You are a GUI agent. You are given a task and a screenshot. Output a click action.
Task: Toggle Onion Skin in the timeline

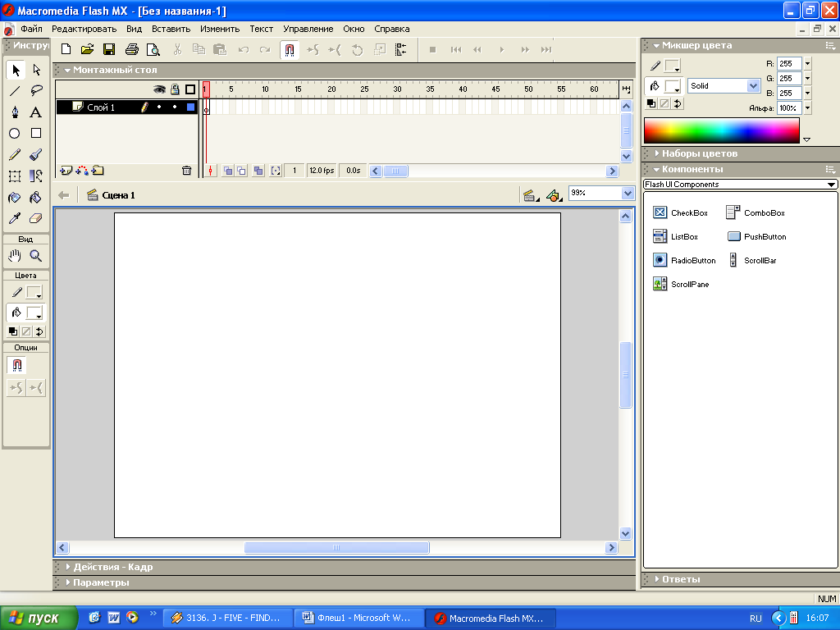(228, 171)
